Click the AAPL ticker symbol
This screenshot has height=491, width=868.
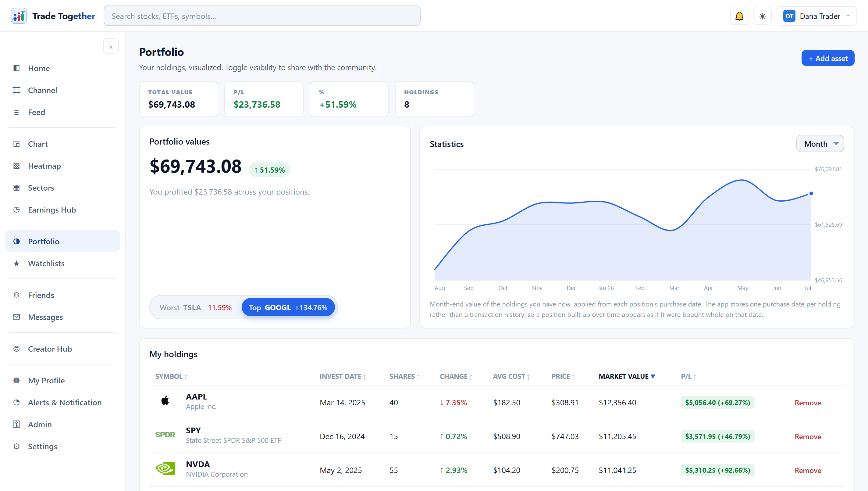pos(197,396)
